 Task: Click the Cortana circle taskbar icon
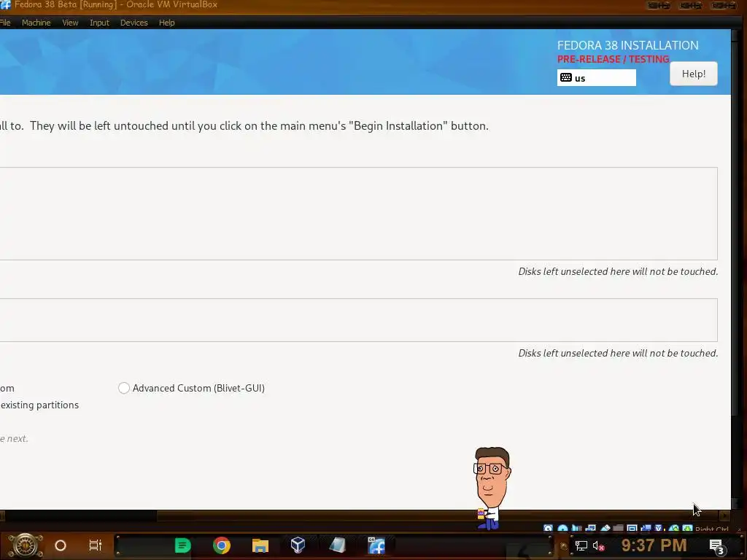click(61, 545)
